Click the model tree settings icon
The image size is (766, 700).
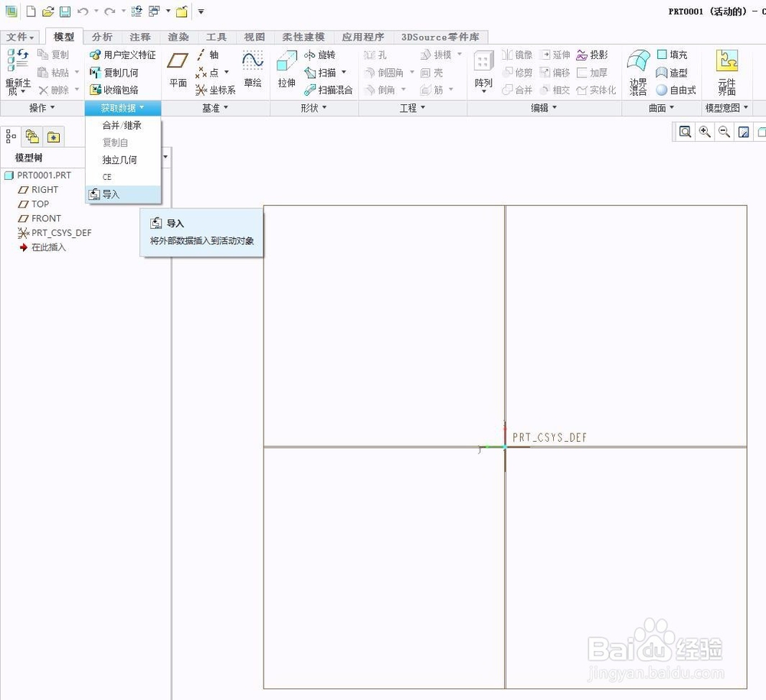click(11, 136)
